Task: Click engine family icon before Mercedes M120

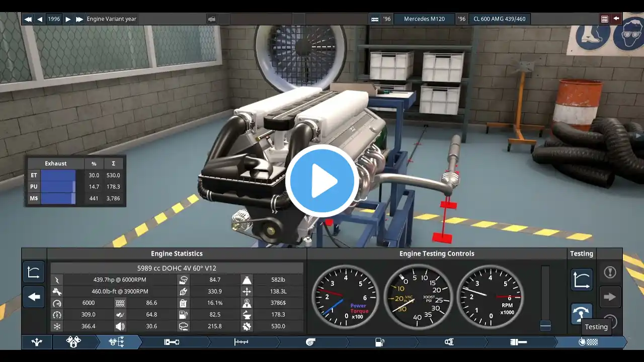Action: tap(375, 19)
